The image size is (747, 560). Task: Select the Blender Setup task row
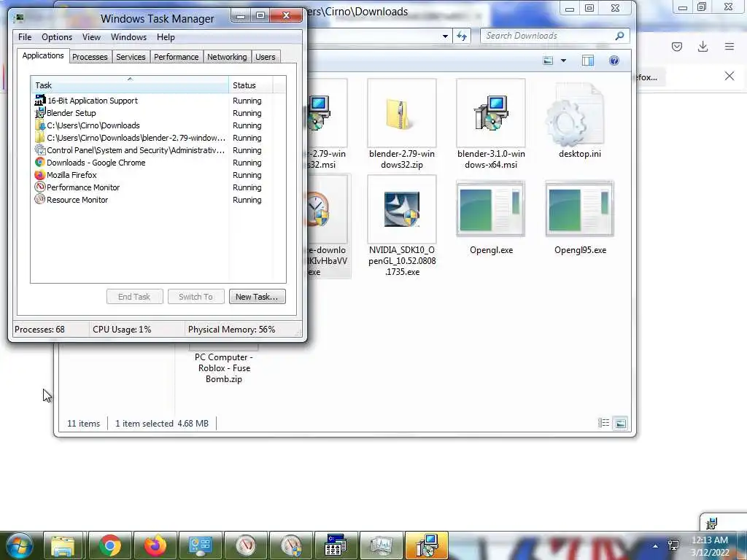pos(147,113)
